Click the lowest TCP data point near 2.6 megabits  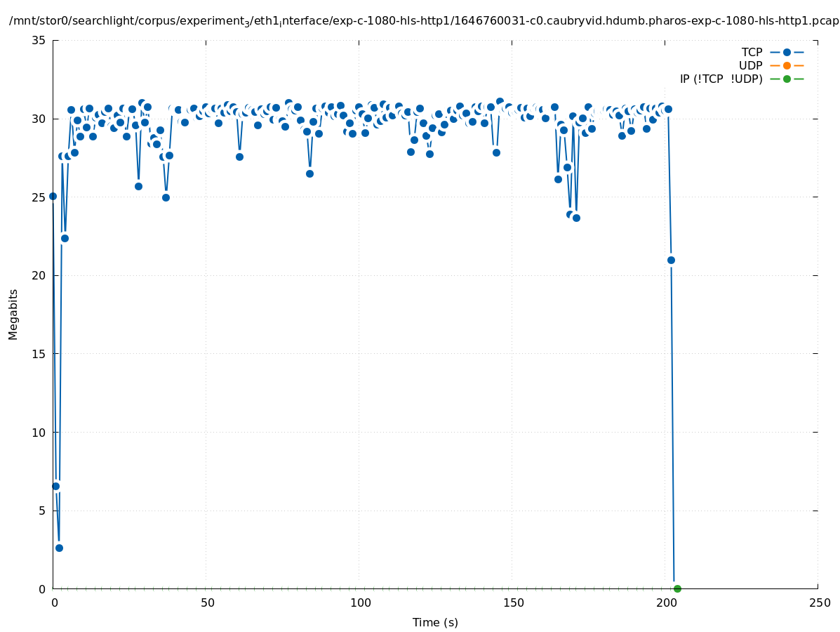click(59, 548)
